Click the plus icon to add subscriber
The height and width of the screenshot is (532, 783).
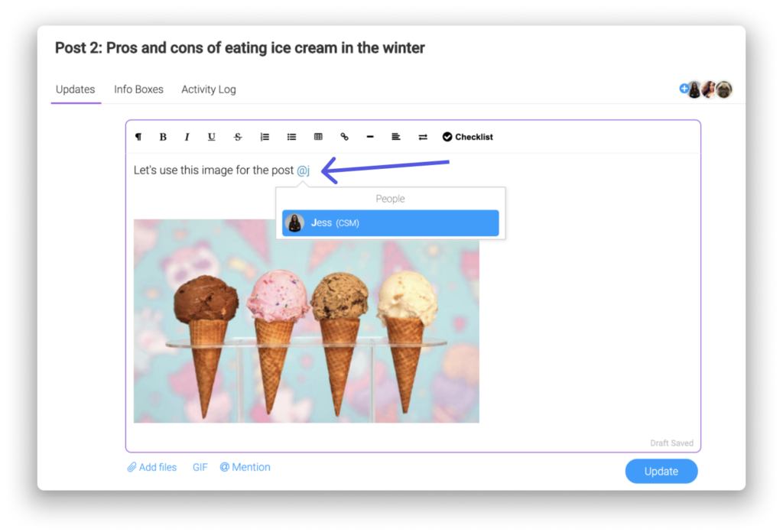tap(684, 89)
